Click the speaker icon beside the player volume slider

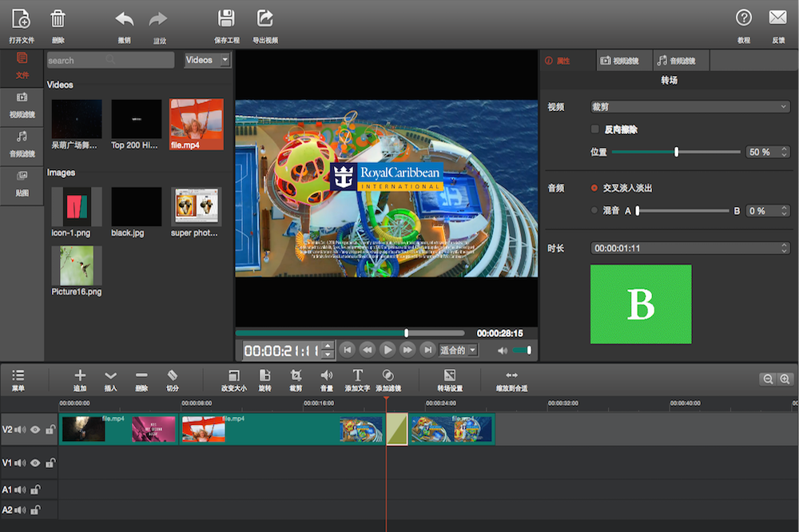point(503,351)
